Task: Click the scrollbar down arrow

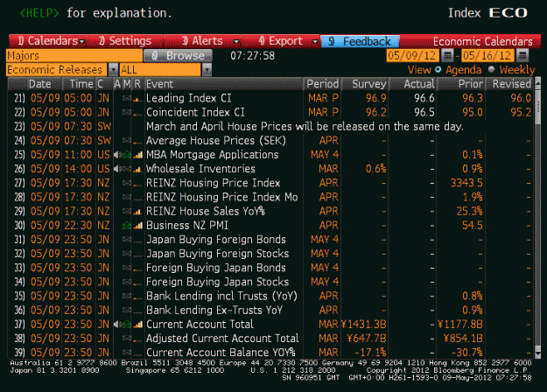Action: [x=537, y=354]
